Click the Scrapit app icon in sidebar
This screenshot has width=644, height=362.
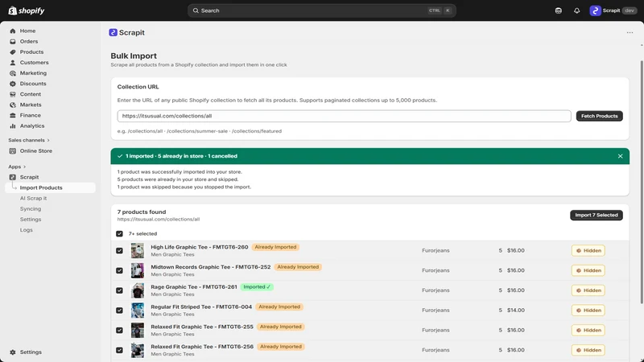tap(13, 177)
